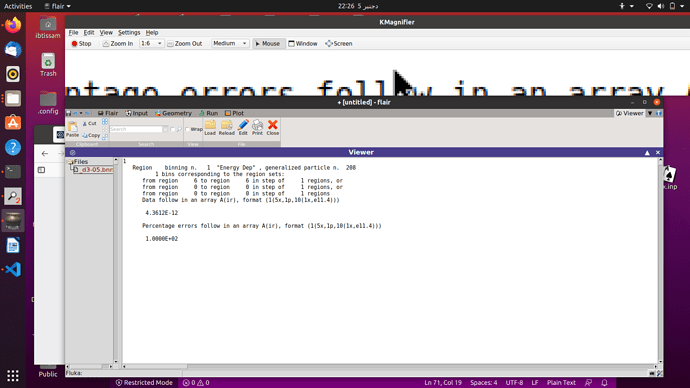
Task: Print the viewer contents
Action: [257, 127]
